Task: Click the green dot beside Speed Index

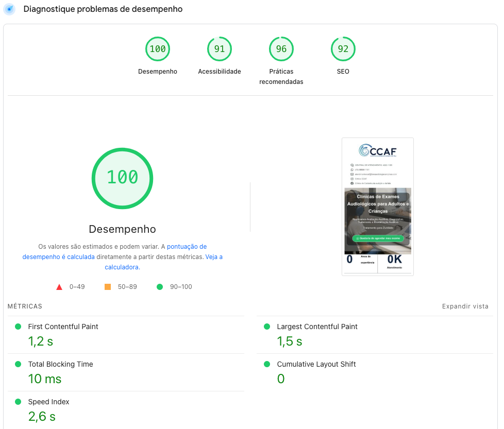Action: click(18, 402)
